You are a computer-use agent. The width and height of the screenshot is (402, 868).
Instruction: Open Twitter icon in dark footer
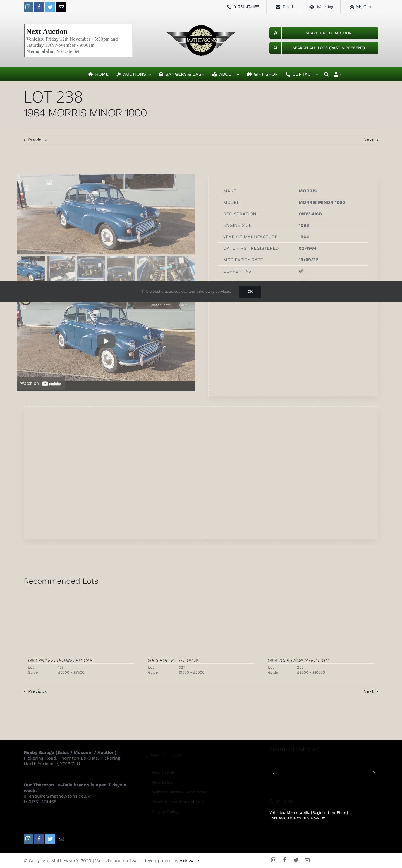click(50, 839)
